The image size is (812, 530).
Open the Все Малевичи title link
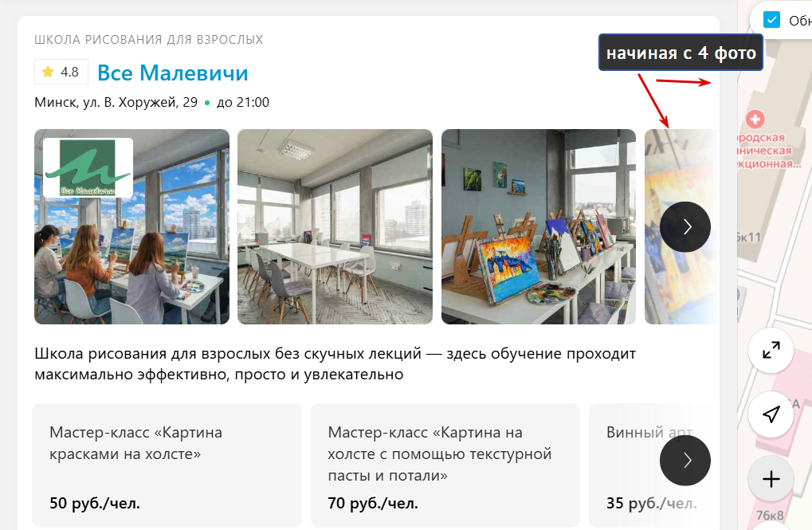click(x=173, y=73)
